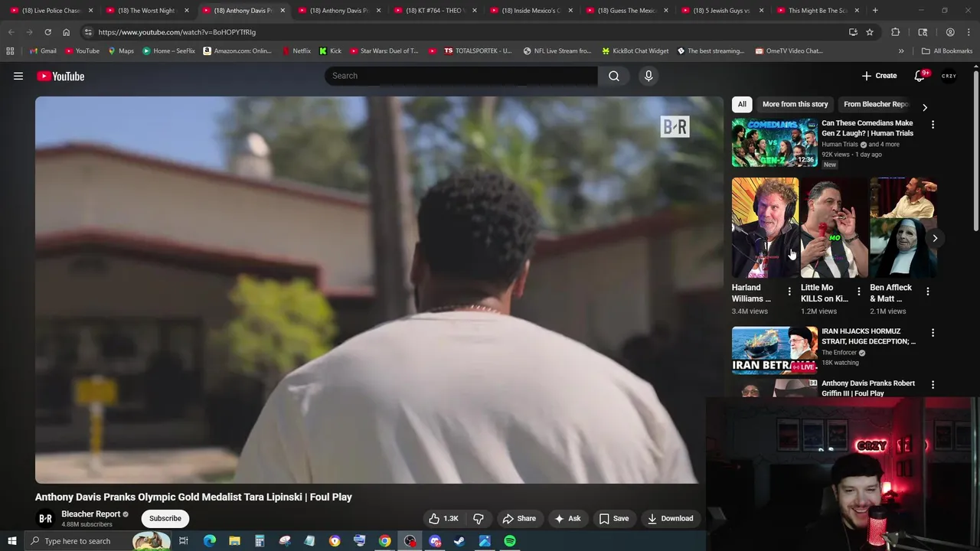Download the video
Viewport: 980px width, 551px height.
670,518
